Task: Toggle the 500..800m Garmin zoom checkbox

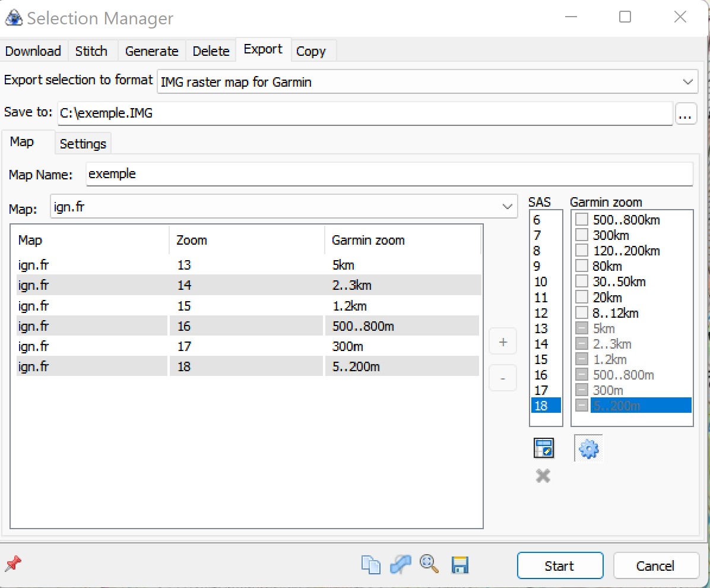Action: (x=581, y=374)
